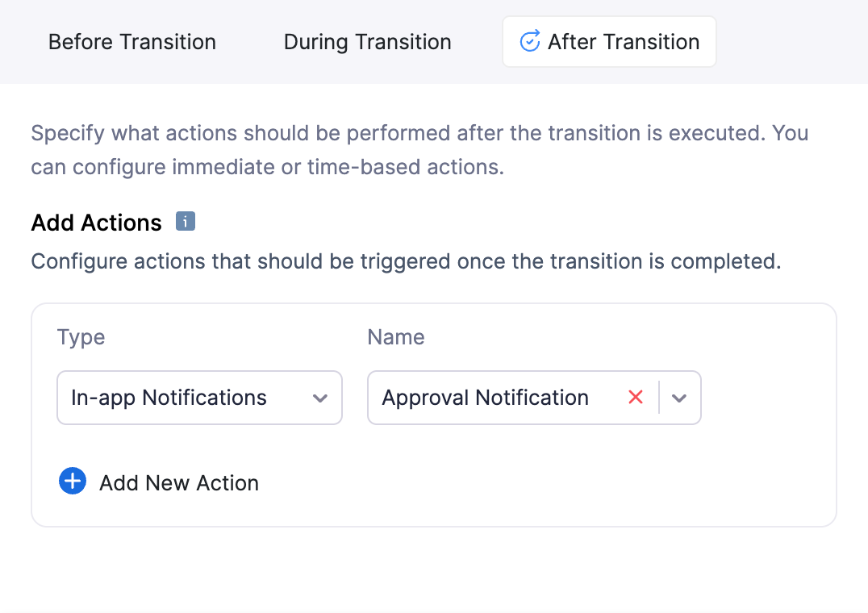Screen dimensions: 868x613
Task: Switch to the Before Transition tab
Action: [131, 41]
